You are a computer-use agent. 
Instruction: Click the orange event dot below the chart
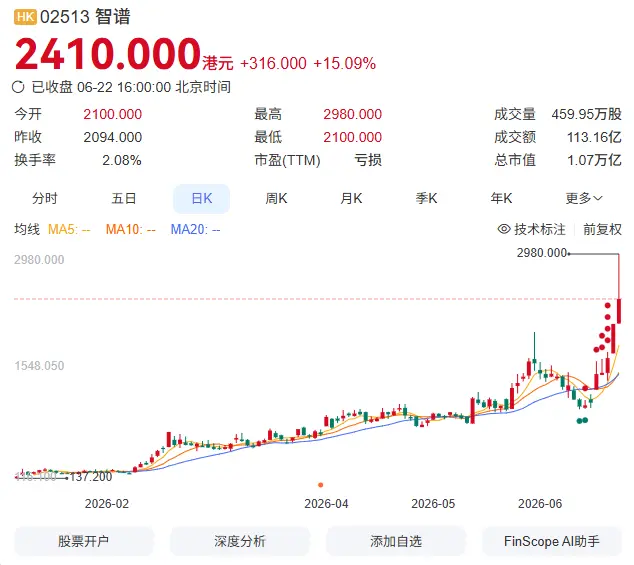point(321,485)
